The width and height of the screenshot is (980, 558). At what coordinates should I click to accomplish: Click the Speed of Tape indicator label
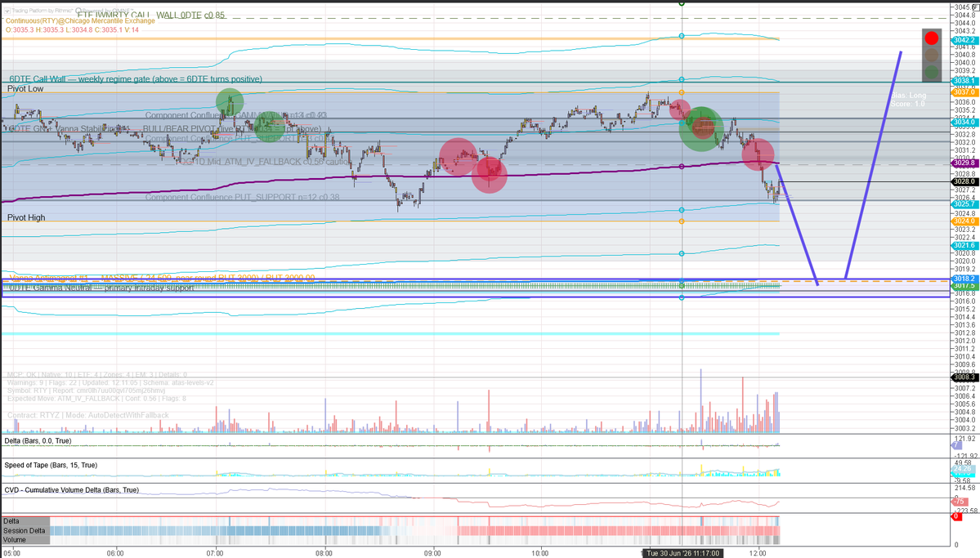(x=51, y=465)
